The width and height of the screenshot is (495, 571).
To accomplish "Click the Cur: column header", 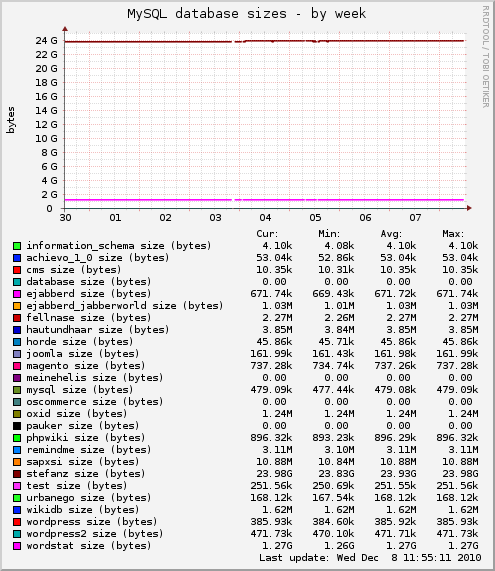I will click(267, 234).
